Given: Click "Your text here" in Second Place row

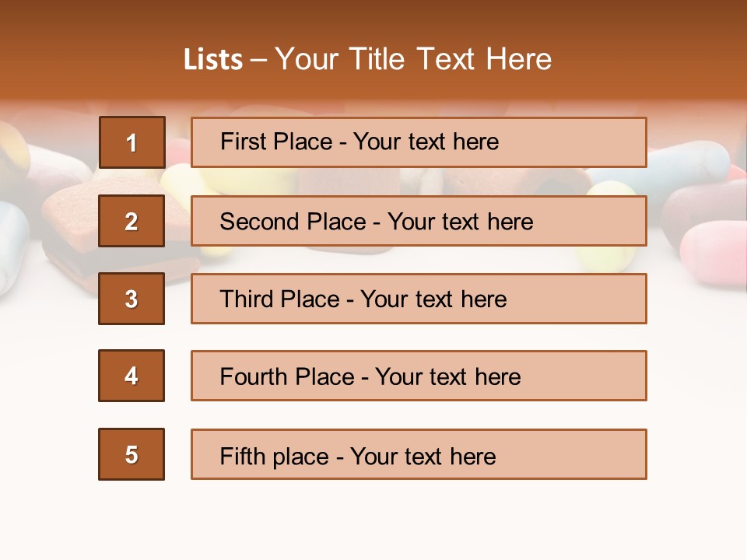Looking at the screenshot, I should click(460, 222).
